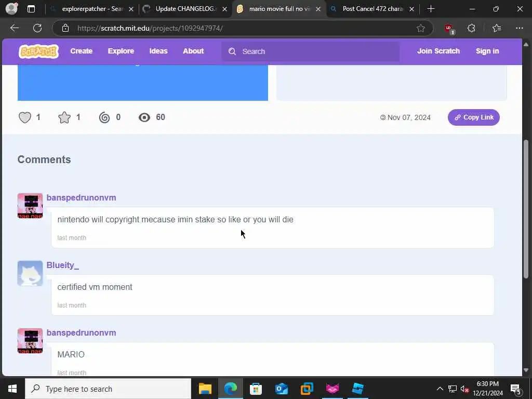Screen dimensions: 532x399
Task: Click the Copy Link button
Action: (474, 117)
